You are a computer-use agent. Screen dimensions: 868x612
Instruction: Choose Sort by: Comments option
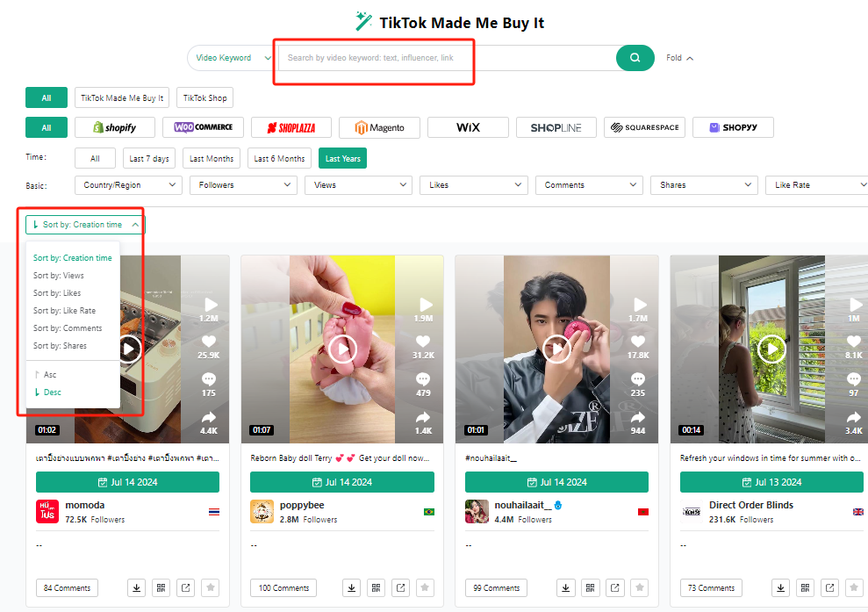coord(68,328)
